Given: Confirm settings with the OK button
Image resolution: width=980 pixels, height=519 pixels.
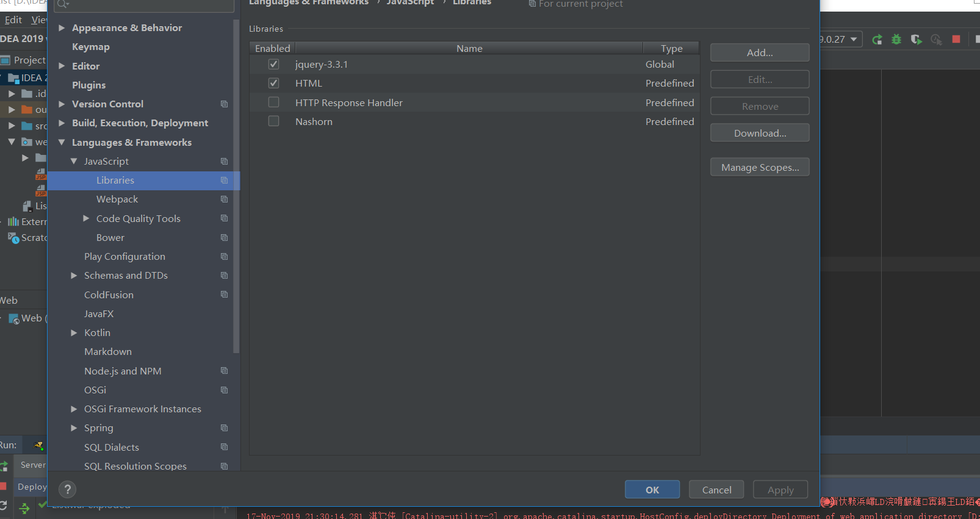Looking at the screenshot, I should pyautogui.click(x=652, y=490).
